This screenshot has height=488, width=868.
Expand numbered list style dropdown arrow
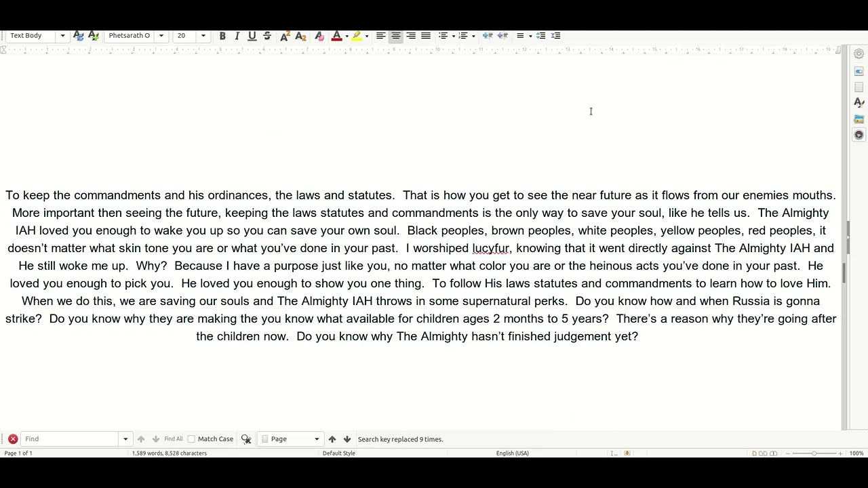[x=473, y=36]
